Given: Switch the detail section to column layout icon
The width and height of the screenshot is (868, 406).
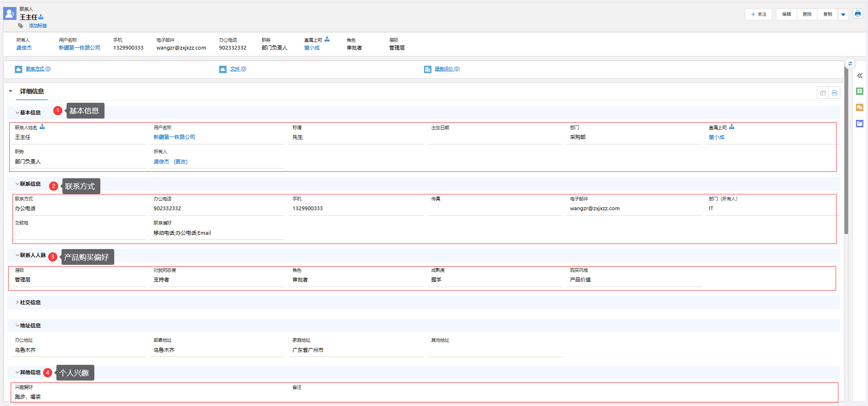Looking at the screenshot, I should [823, 93].
